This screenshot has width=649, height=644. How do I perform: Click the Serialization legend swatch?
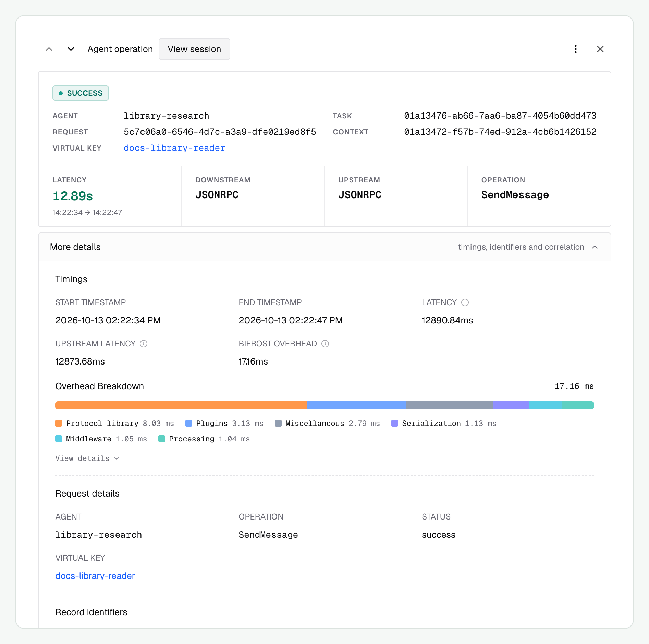395,423
